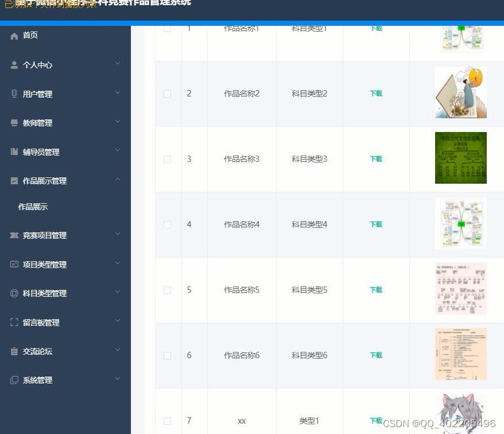
Task: Tick the checkbox for row 3 作品名称3
Action: [x=167, y=159]
